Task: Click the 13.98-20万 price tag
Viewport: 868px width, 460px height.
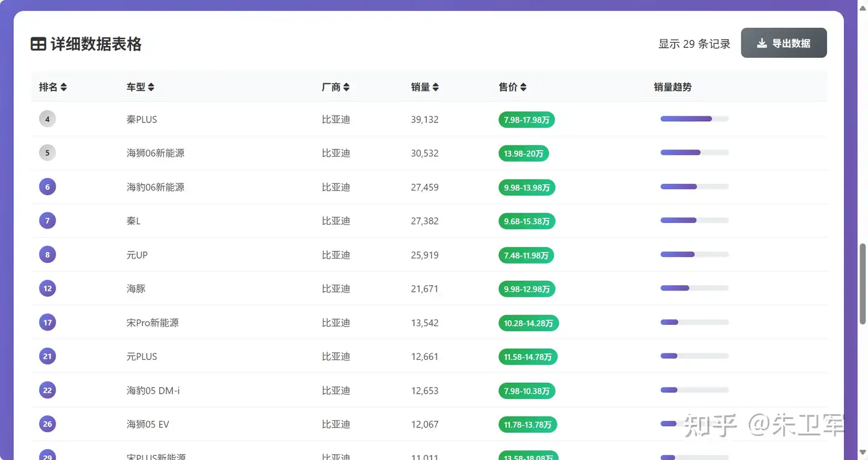Action: pos(524,153)
